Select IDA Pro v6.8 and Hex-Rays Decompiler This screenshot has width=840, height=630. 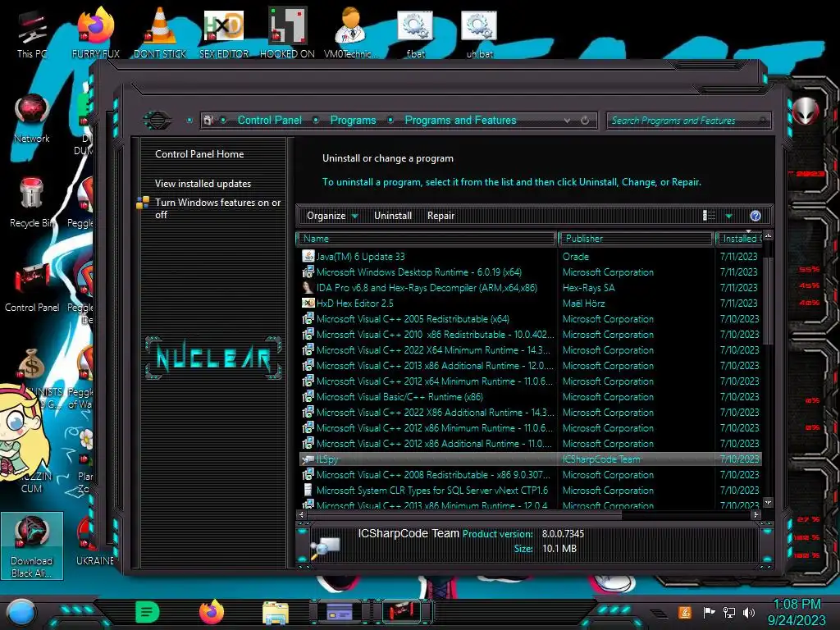[531, 288]
